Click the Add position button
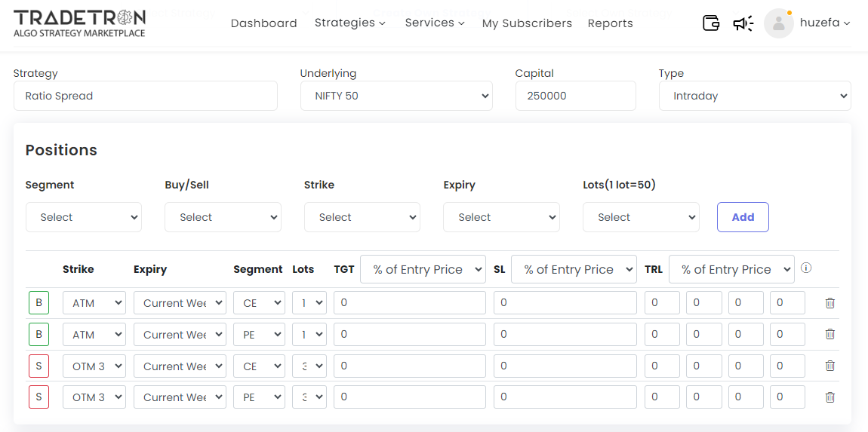Viewport: 868px width, 432px height. pos(743,217)
